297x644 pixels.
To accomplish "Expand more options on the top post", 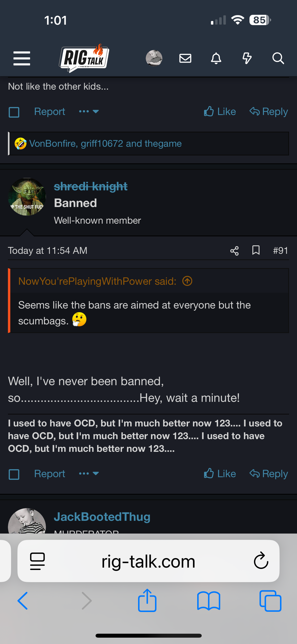I will [89, 112].
